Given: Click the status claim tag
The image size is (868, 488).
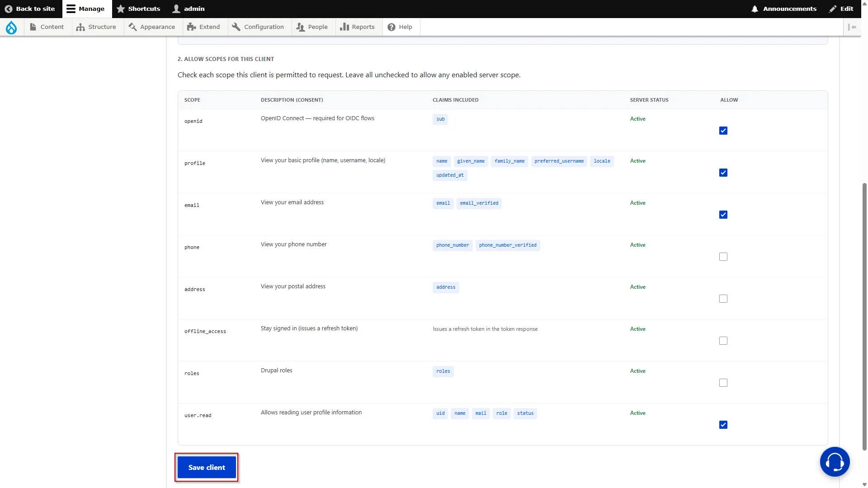Looking at the screenshot, I should (x=525, y=413).
